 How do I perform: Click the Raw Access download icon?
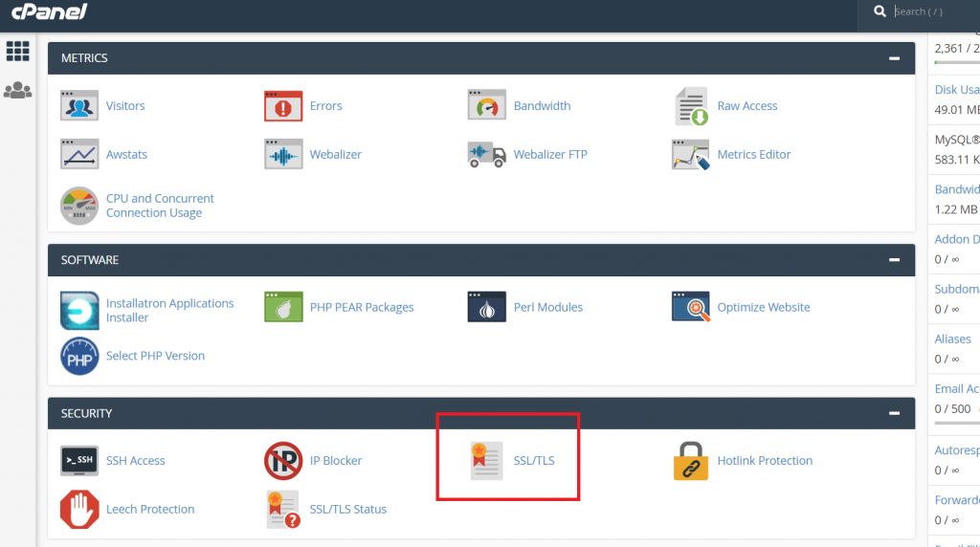coord(691,106)
